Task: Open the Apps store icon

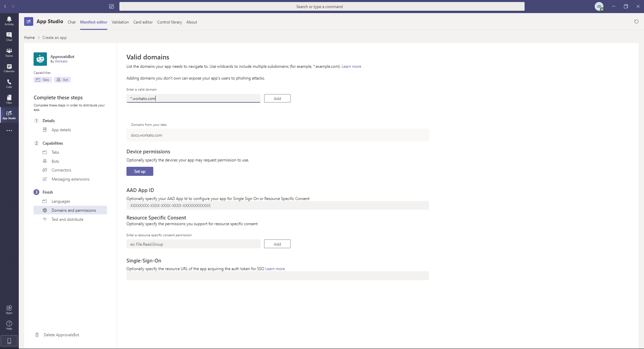Action: pos(9,309)
